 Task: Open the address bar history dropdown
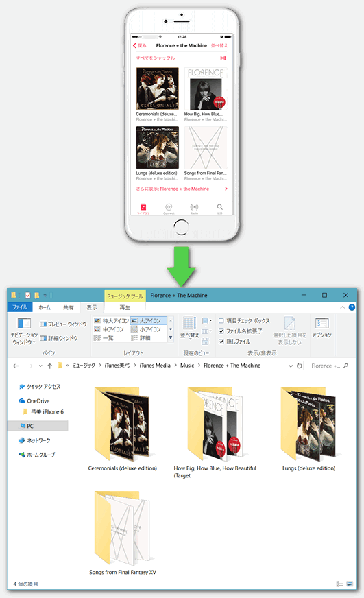coord(291,366)
